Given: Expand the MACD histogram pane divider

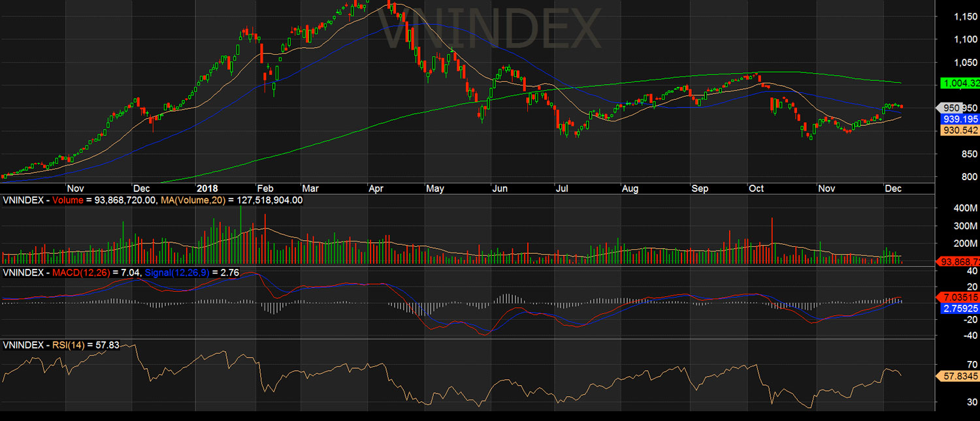Looking at the screenshot, I should pyautogui.click(x=490, y=266).
